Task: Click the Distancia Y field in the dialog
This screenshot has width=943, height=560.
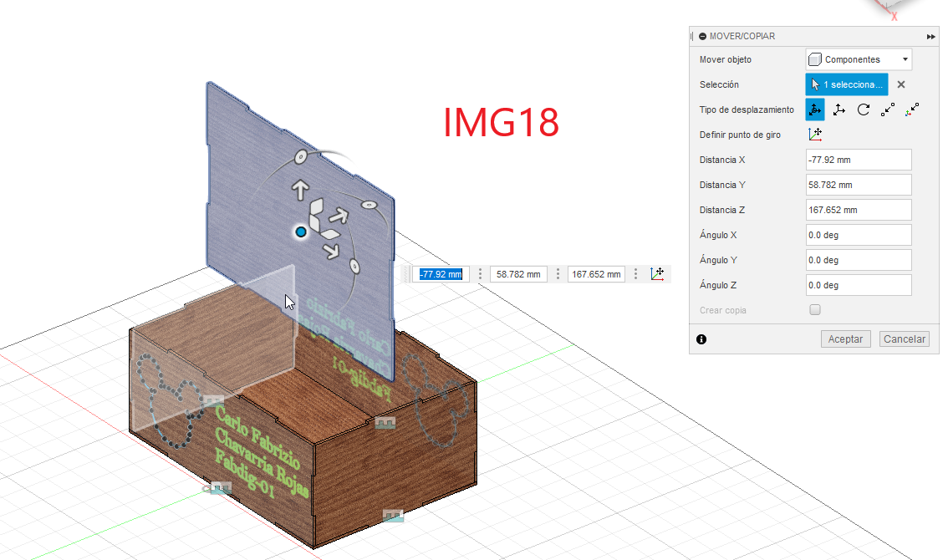Action: point(859,186)
